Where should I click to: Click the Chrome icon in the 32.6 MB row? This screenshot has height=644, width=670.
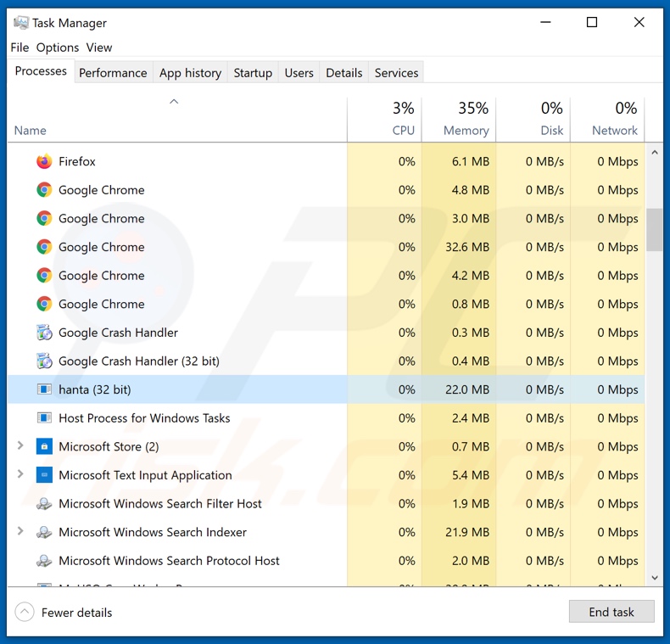point(44,247)
